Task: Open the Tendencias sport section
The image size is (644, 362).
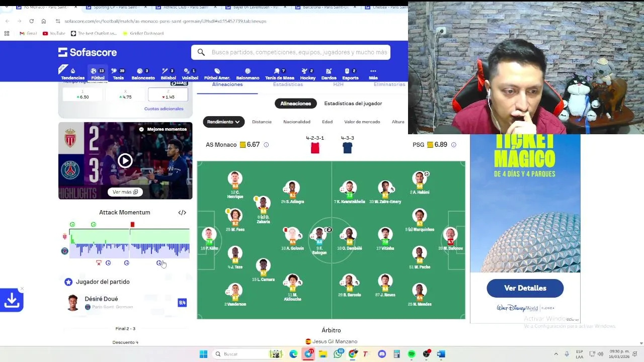Action: pyautogui.click(x=72, y=74)
